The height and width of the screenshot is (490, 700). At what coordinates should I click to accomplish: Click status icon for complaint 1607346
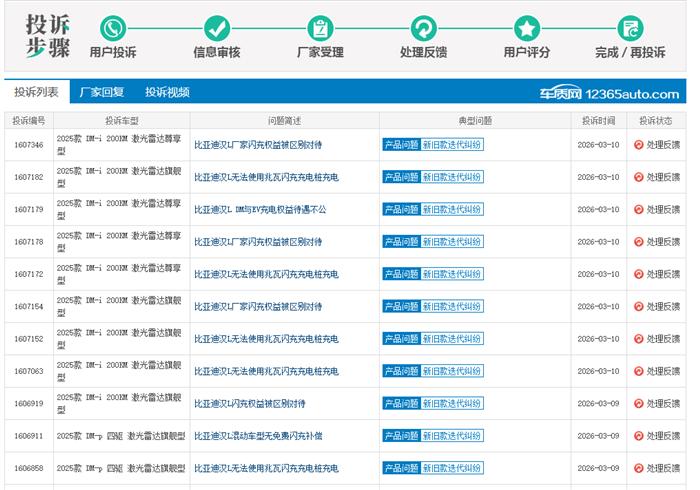coord(638,145)
